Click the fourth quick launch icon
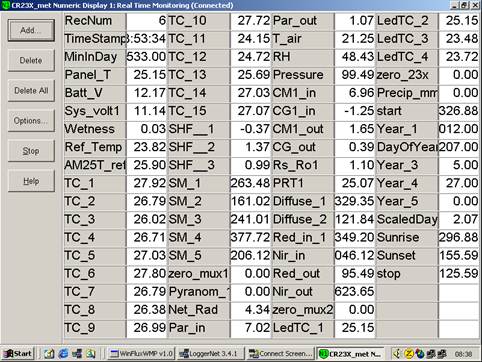Viewport: 482px width, 362px height. (x=91, y=354)
